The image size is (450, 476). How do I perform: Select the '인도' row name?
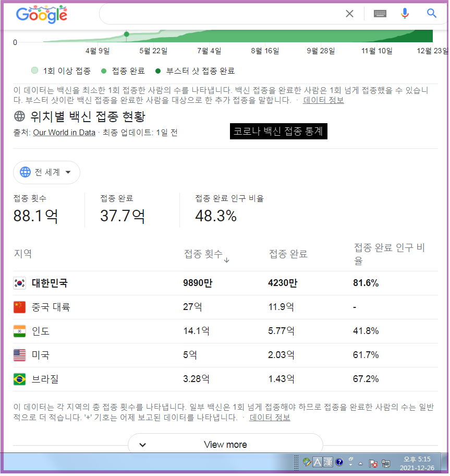(41, 332)
